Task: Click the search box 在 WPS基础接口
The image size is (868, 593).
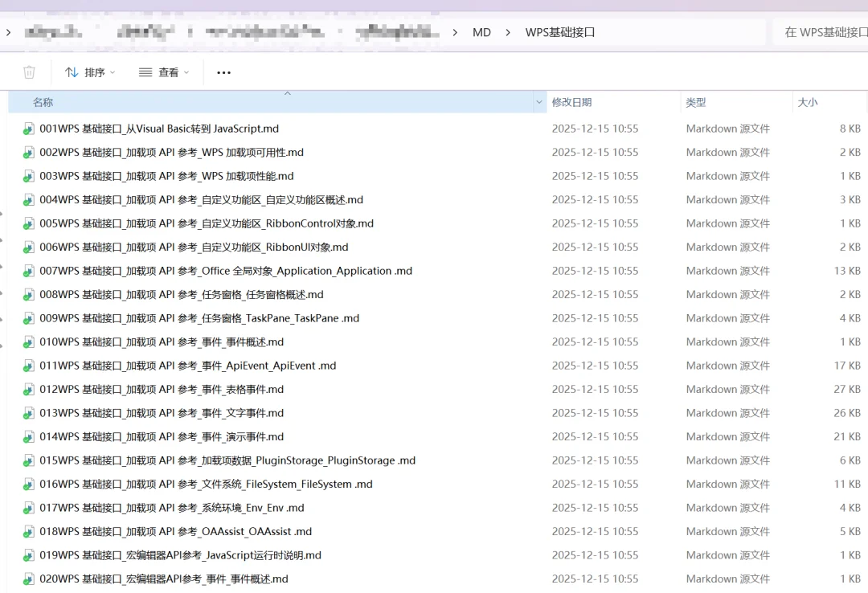Action: point(821,33)
